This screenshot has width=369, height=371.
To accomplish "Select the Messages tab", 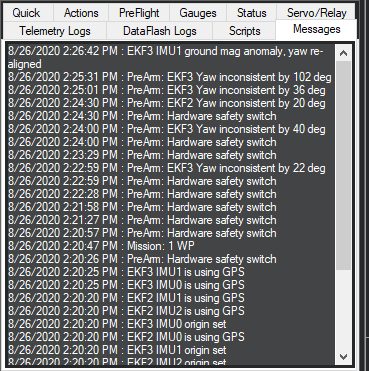I will [x=316, y=29].
